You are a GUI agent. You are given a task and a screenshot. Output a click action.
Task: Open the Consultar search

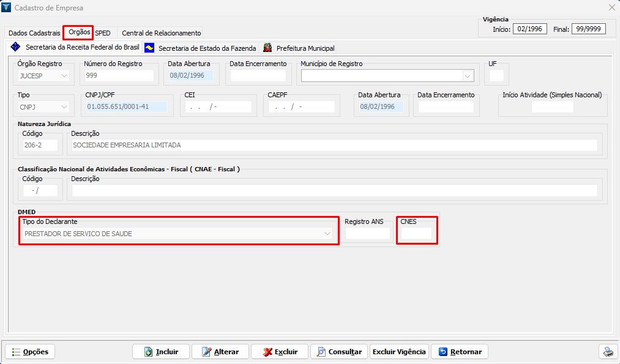click(339, 352)
